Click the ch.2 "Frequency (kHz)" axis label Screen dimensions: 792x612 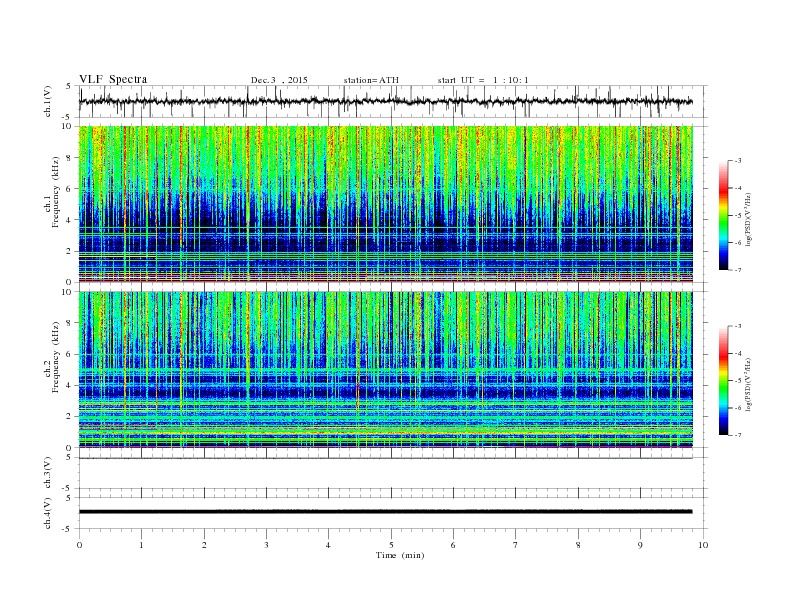(x=56, y=357)
